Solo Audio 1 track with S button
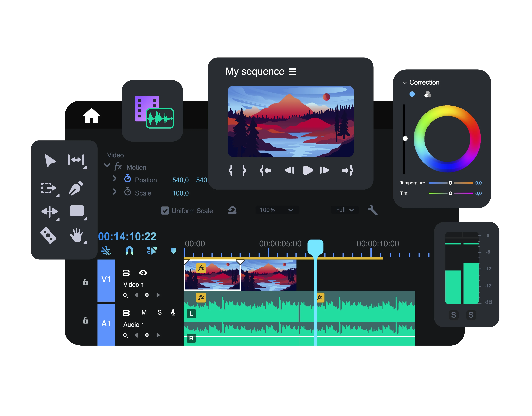 pos(160,312)
